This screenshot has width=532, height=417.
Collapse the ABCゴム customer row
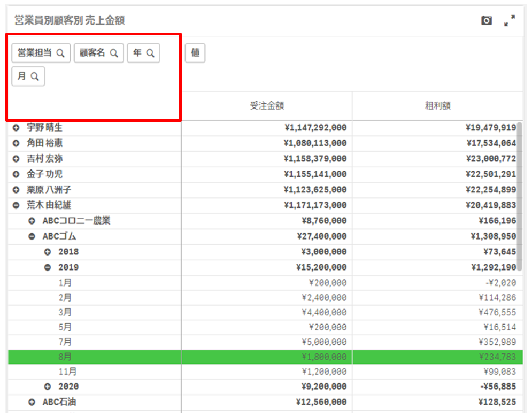[32, 236]
